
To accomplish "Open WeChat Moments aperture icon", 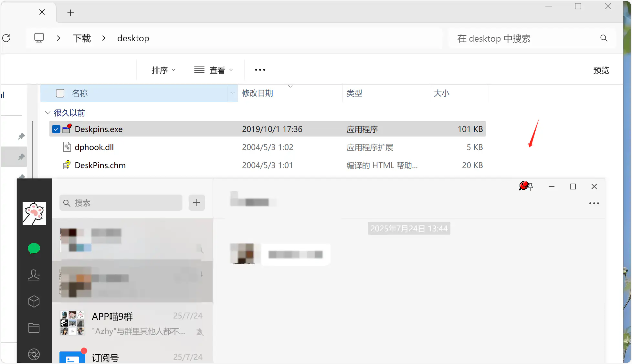I will pos(34,354).
